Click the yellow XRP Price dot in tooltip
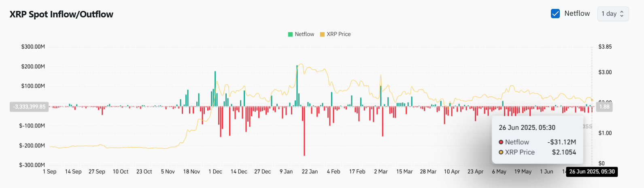 click(x=501, y=152)
